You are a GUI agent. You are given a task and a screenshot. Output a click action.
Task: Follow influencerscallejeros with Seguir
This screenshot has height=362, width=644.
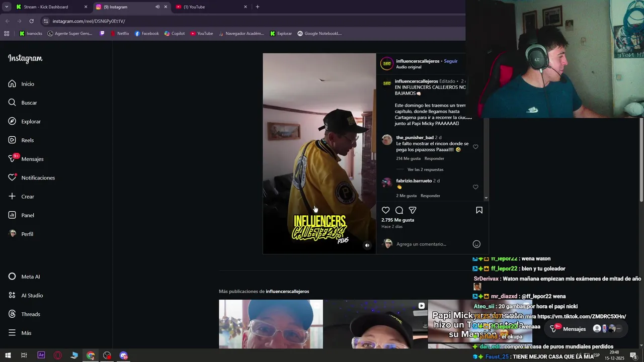[451, 61]
